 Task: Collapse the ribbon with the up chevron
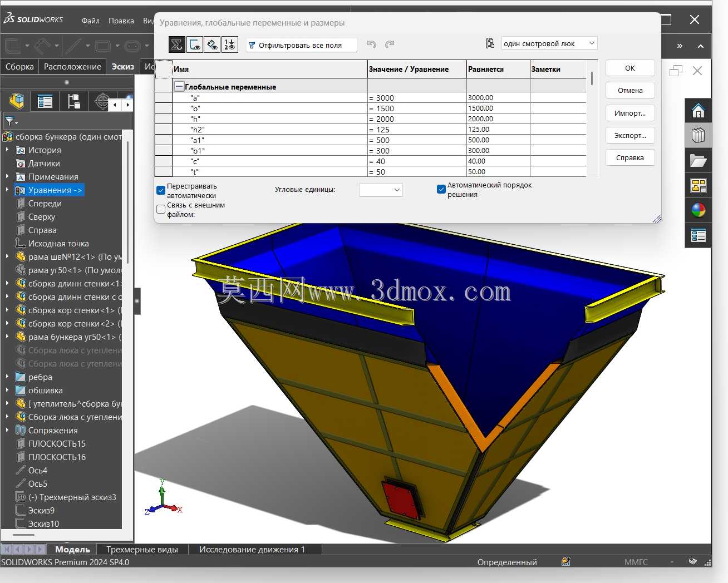[701, 46]
